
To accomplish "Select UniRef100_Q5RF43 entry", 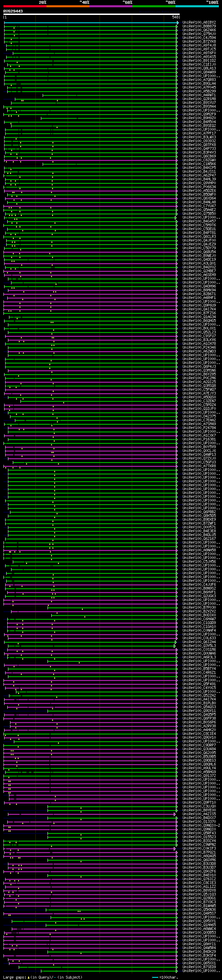I will pos(199,833).
